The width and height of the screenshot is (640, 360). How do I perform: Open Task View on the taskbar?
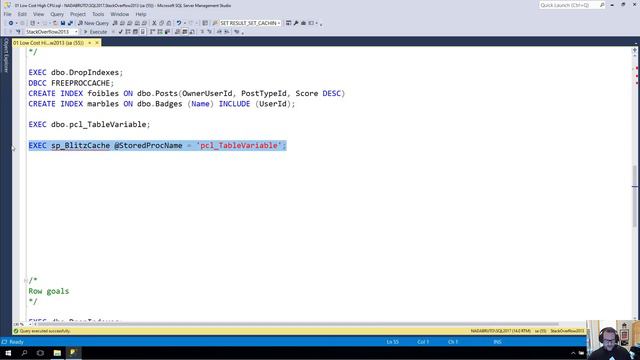tap(40, 353)
